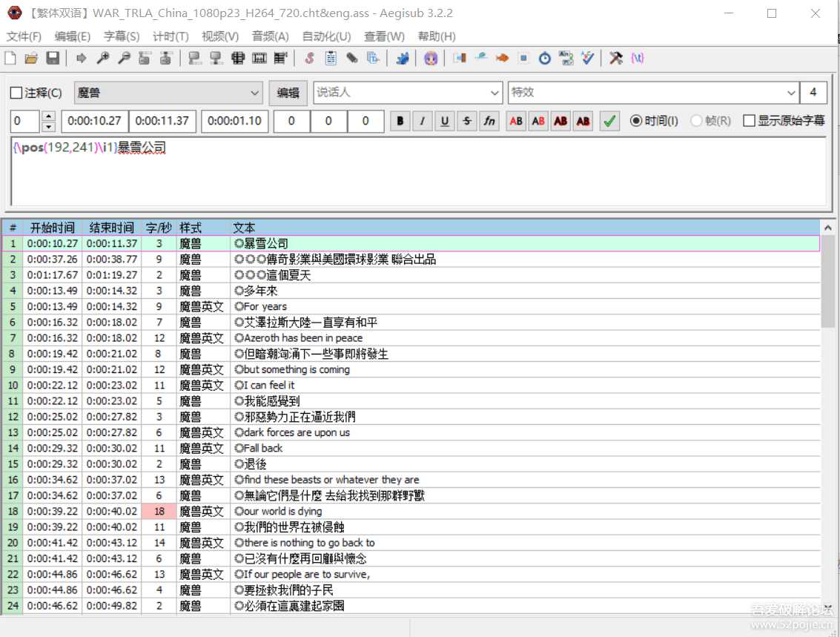Select the 帧(R) radio button

[x=695, y=122]
